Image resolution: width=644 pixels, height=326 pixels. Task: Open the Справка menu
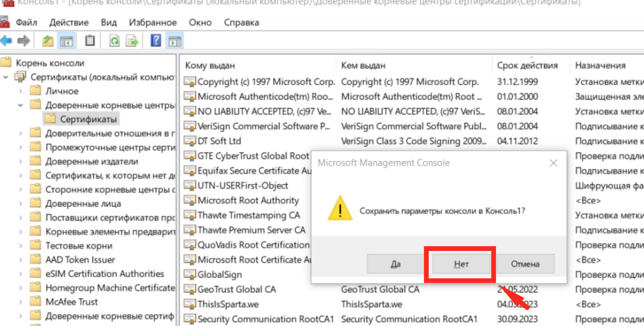[242, 22]
